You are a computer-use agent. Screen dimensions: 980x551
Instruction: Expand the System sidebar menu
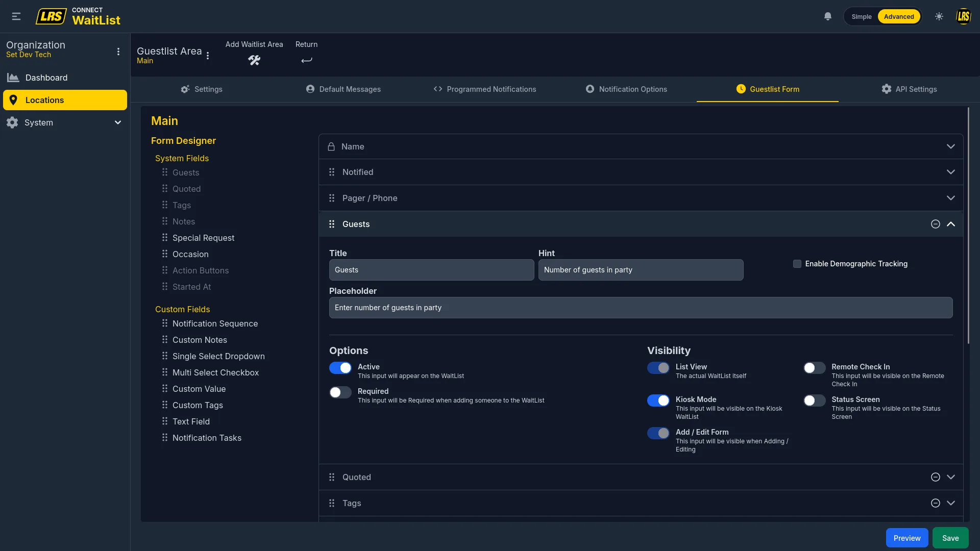pyautogui.click(x=65, y=122)
